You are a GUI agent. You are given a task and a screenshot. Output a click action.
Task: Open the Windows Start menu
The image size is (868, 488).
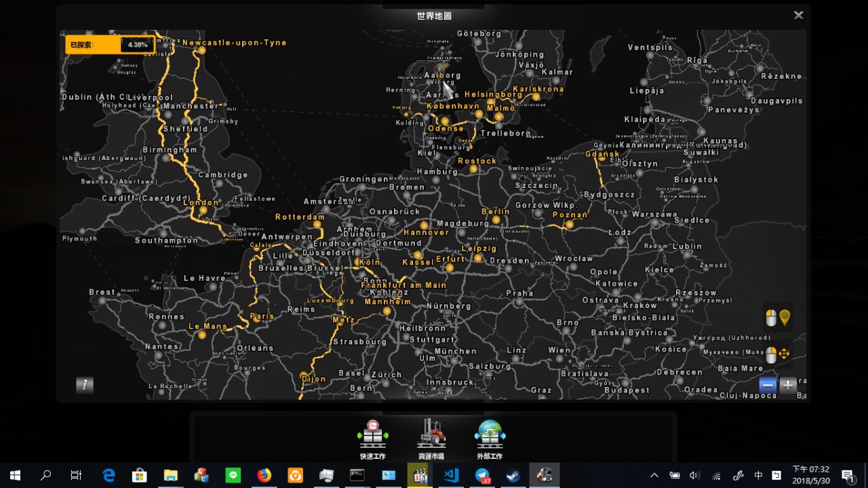pos(15,475)
